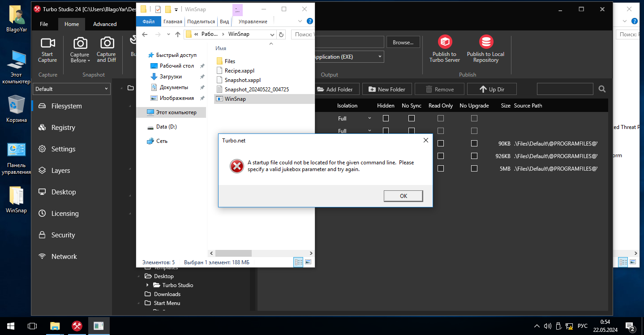This screenshot has width=644, height=335.
Task: Open the Security section in the sidebar
Action: coord(63,235)
